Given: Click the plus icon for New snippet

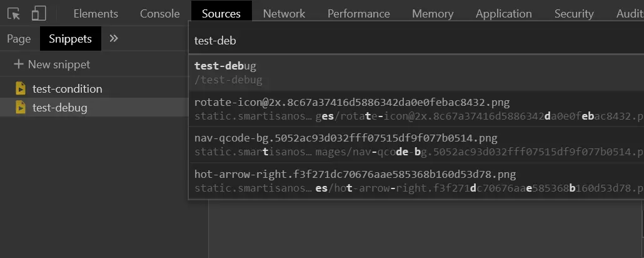Looking at the screenshot, I should [x=19, y=64].
